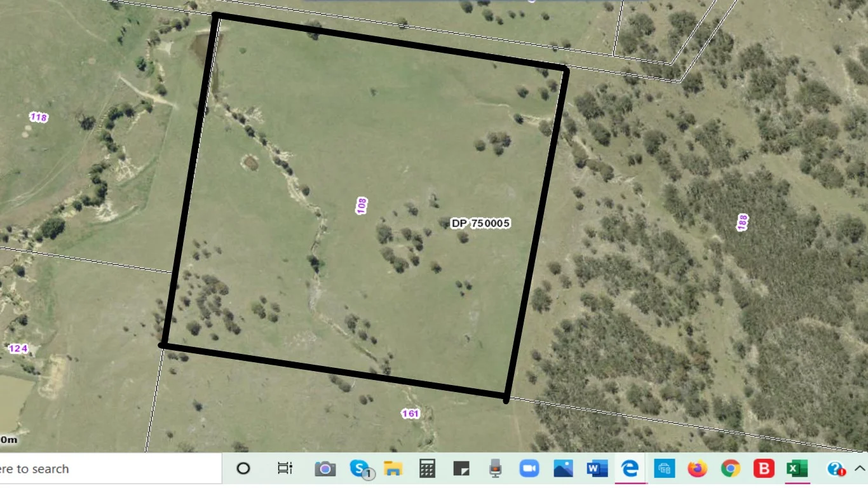Select lot 188 label on map

tap(742, 222)
